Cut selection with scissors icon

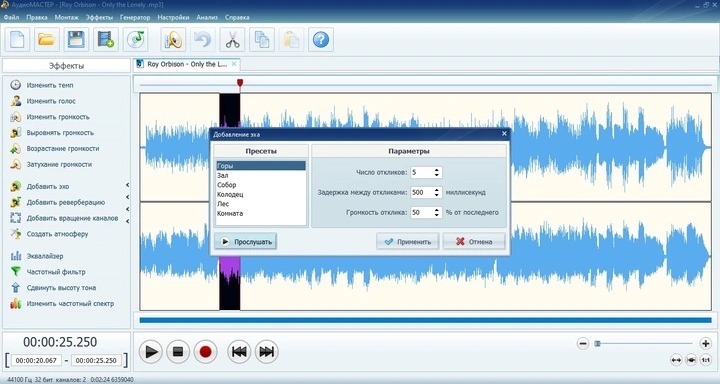pyautogui.click(x=232, y=40)
